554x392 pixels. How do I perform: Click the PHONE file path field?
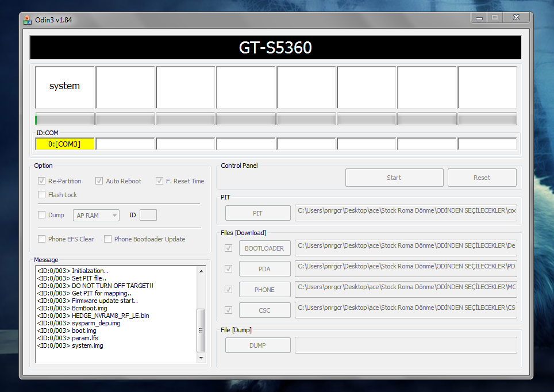click(406, 289)
